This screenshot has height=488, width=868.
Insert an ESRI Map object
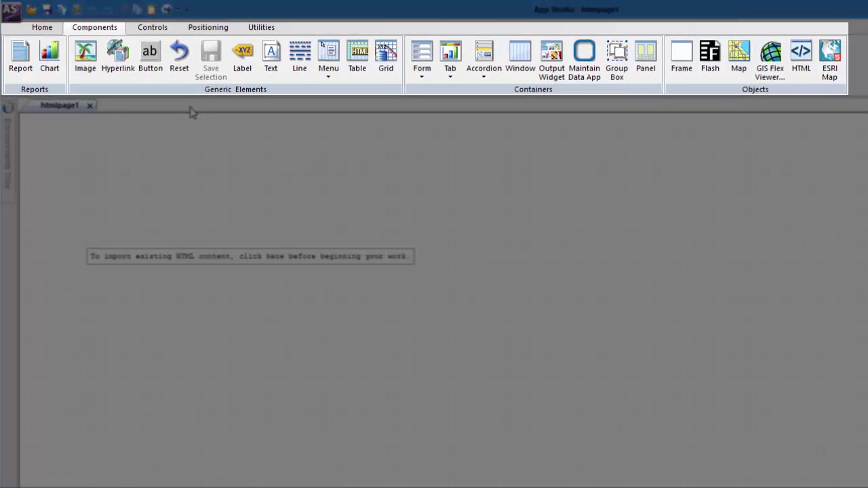[829, 60]
